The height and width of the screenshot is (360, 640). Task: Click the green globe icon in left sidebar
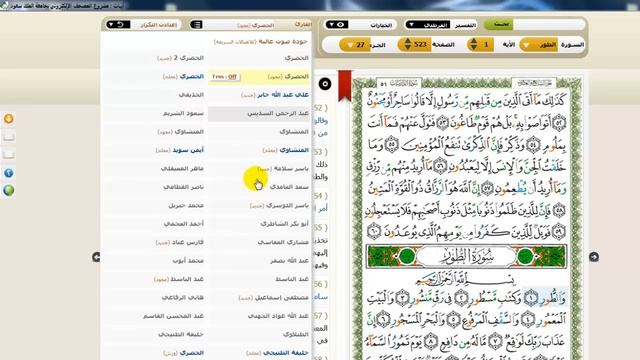[9, 190]
